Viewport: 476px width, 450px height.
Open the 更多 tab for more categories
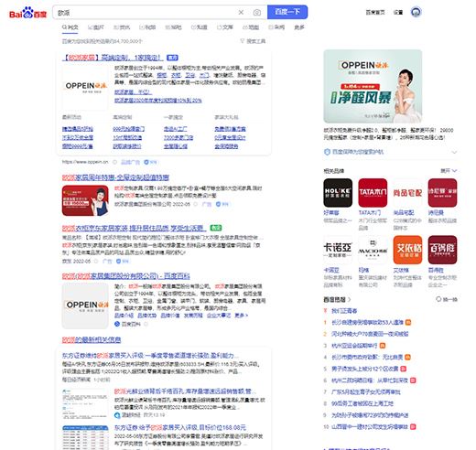pos(299,27)
